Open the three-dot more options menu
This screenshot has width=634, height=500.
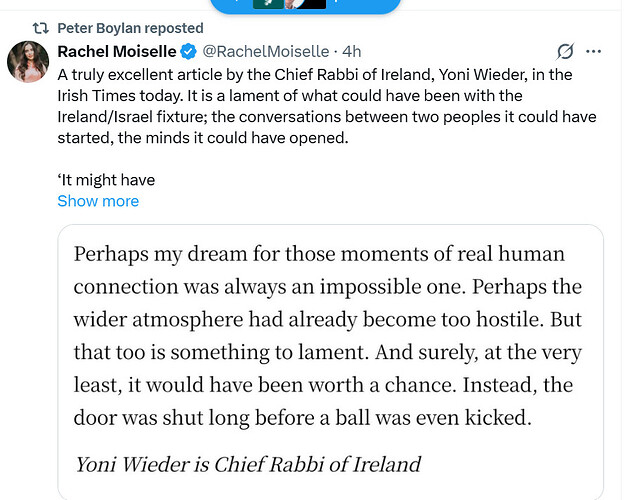(x=593, y=52)
